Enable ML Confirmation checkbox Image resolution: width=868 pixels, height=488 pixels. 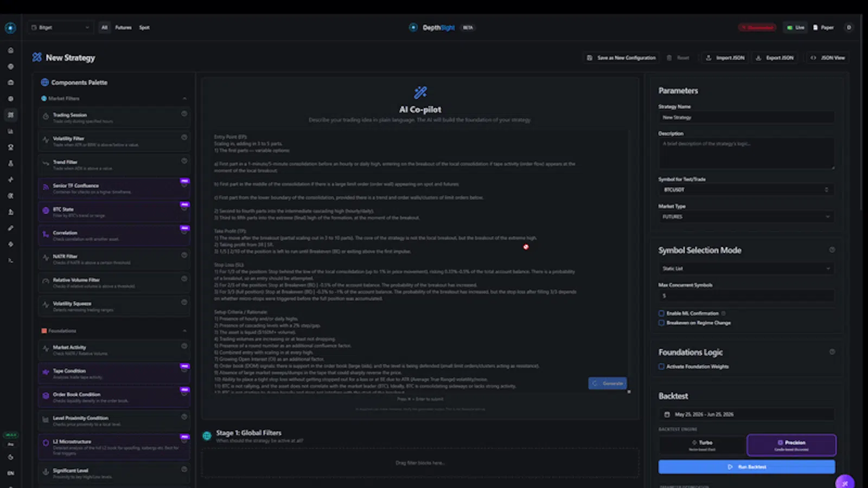pyautogui.click(x=661, y=313)
